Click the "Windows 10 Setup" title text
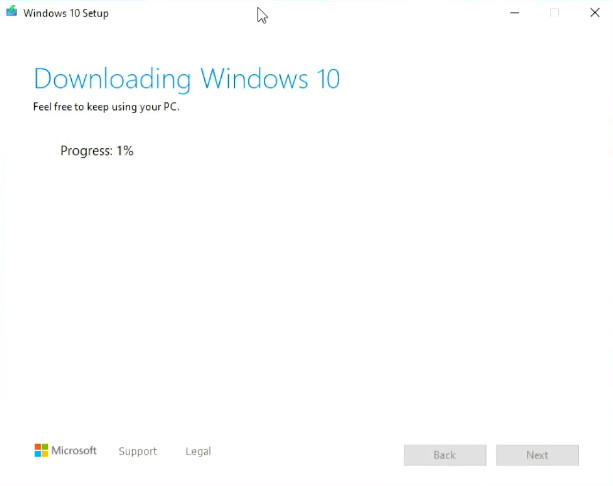The width and height of the screenshot is (613, 486). (x=66, y=14)
